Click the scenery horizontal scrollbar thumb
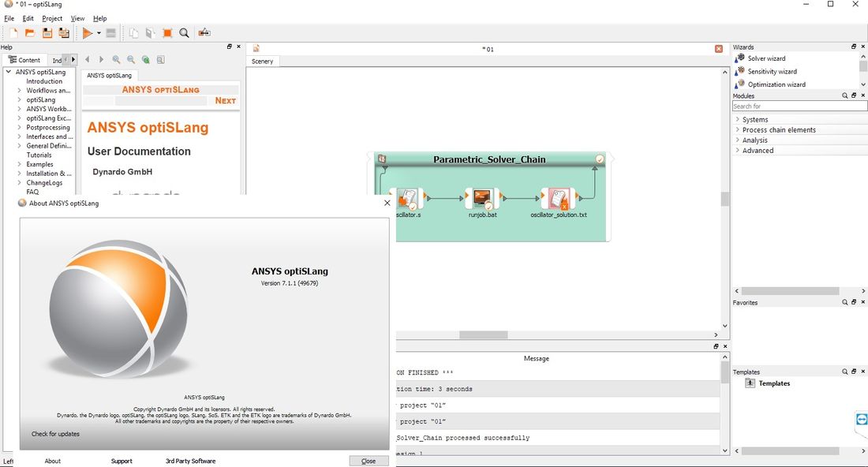The image size is (868, 467). click(483, 334)
